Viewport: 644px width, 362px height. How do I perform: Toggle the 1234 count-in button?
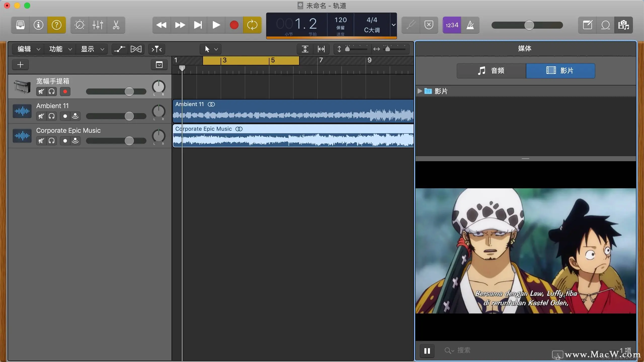[452, 25]
